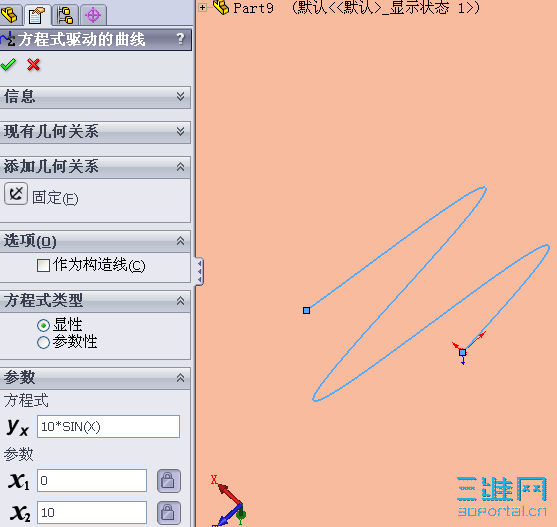Toggle the lock for X2 parameter
557x527 pixels.
pyautogui.click(x=168, y=512)
